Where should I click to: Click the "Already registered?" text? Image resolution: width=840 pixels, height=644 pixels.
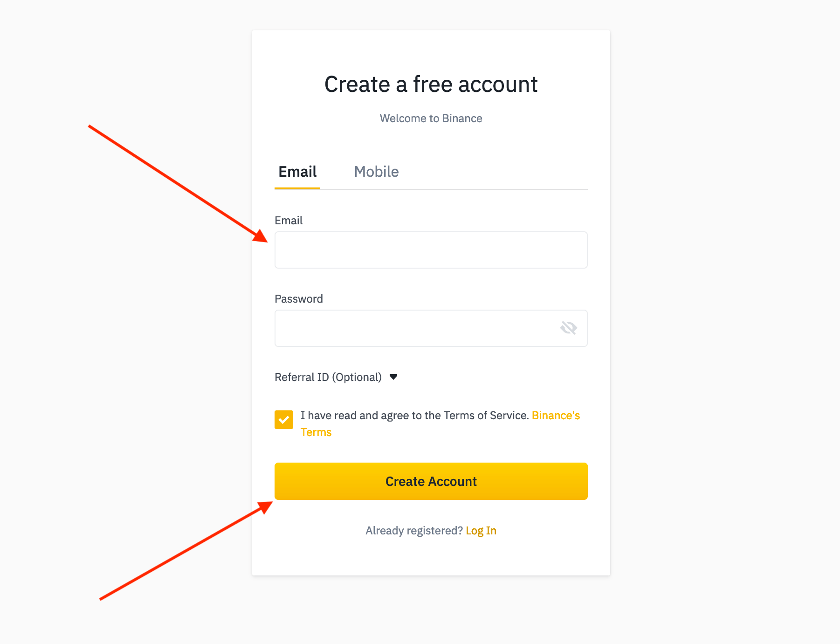click(414, 531)
